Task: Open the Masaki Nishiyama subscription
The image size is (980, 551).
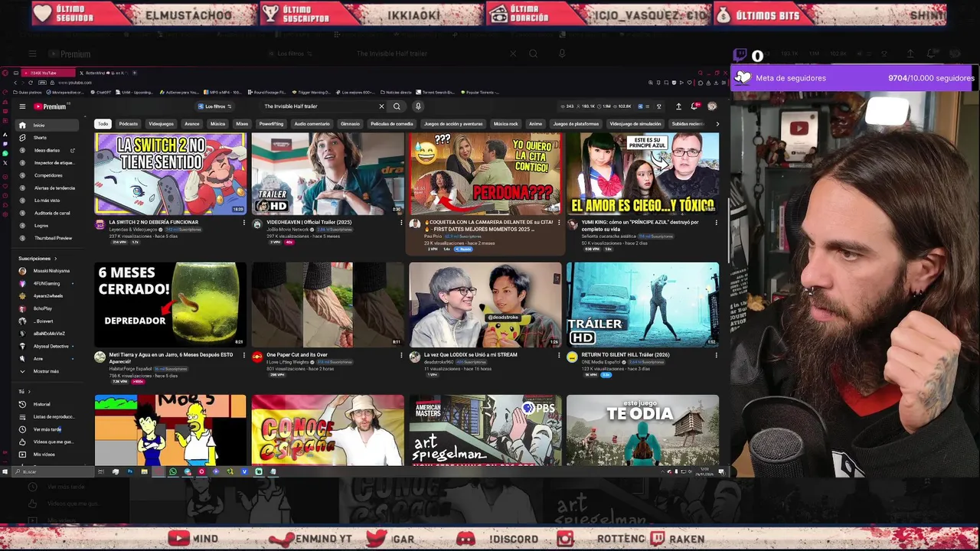Action: 46,271
